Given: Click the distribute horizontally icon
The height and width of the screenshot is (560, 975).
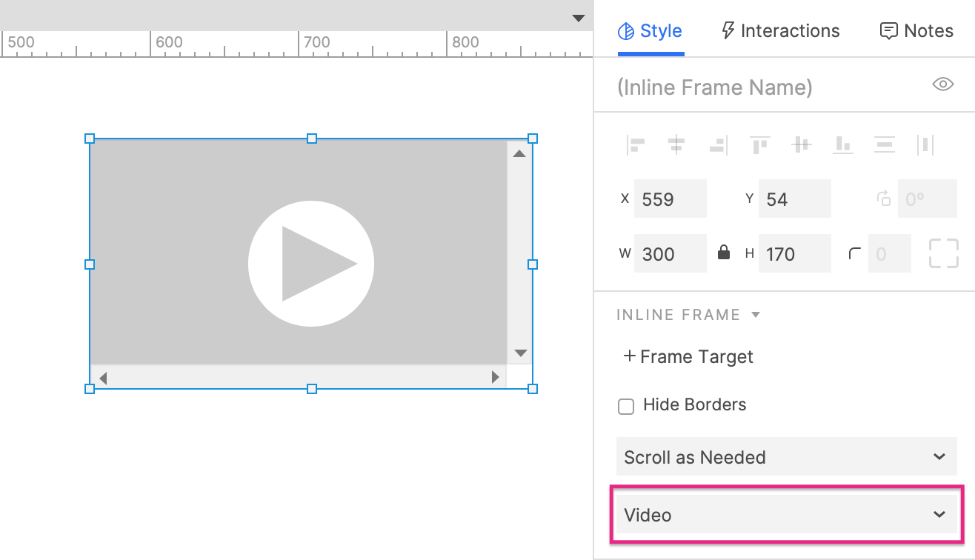Looking at the screenshot, I should [925, 144].
